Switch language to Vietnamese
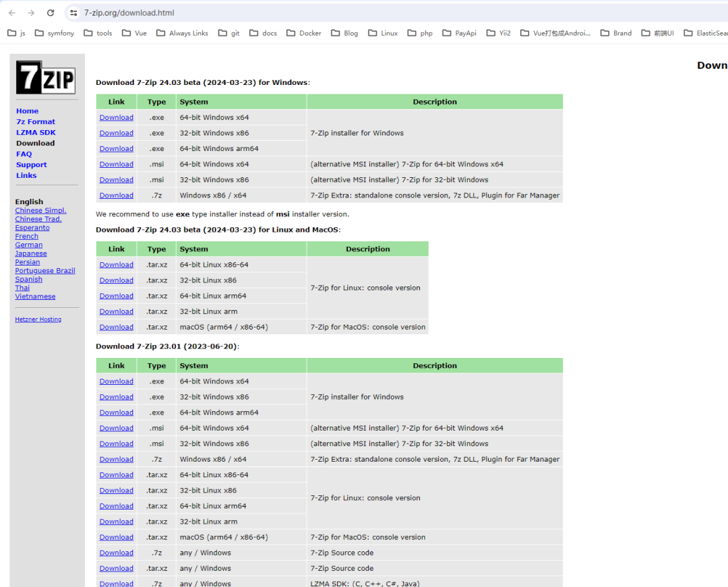Screen dimensions: 728x587 point(35,297)
